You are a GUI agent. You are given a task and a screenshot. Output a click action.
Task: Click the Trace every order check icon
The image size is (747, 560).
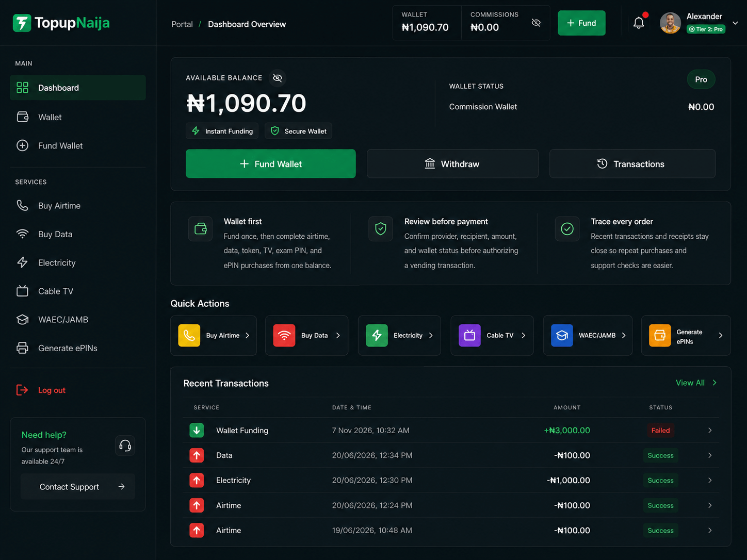pos(567,228)
